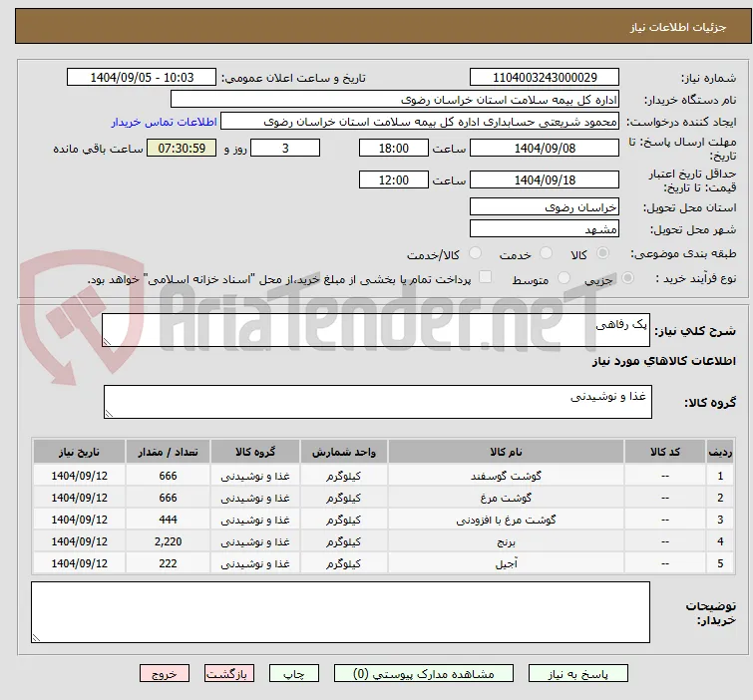Click the validity time 12:00 field
This screenshot has height=700, width=753.
pos(394,179)
